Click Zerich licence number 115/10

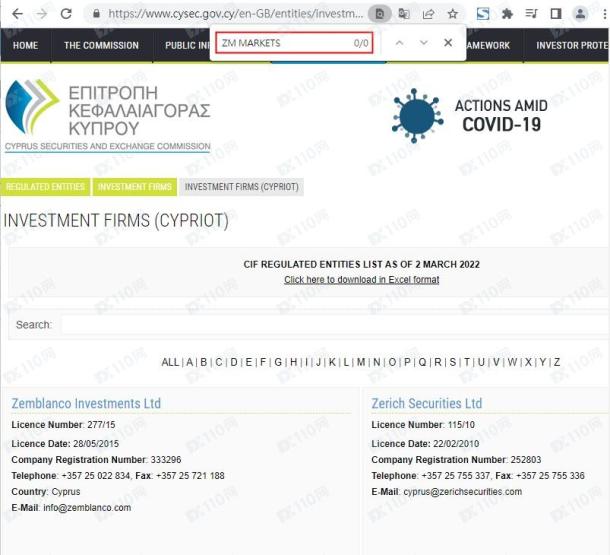pyautogui.click(x=461, y=425)
